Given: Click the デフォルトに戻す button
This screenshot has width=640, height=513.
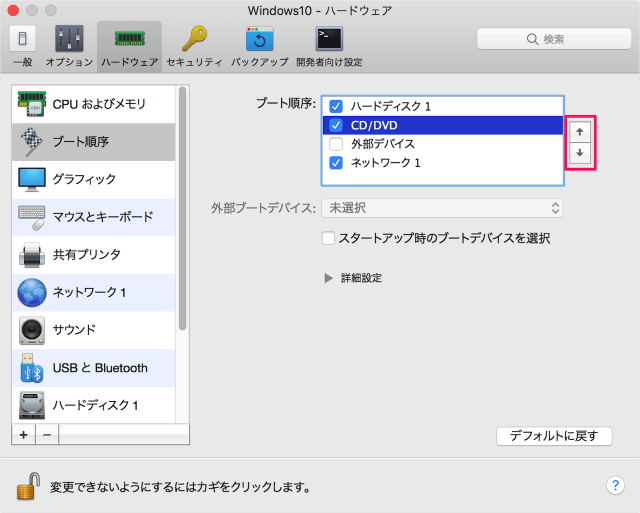Looking at the screenshot, I should tap(554, 435).
